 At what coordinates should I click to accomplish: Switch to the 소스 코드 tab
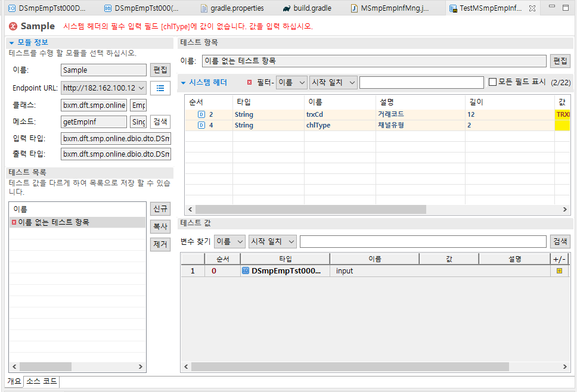point(42,382)
